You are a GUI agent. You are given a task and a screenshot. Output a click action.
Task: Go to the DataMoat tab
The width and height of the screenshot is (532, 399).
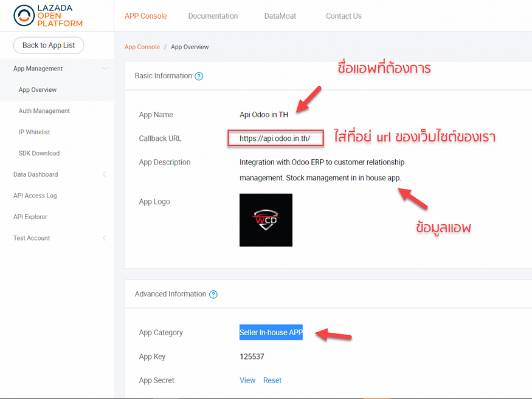pyautogui.click(x=280, y=16)
